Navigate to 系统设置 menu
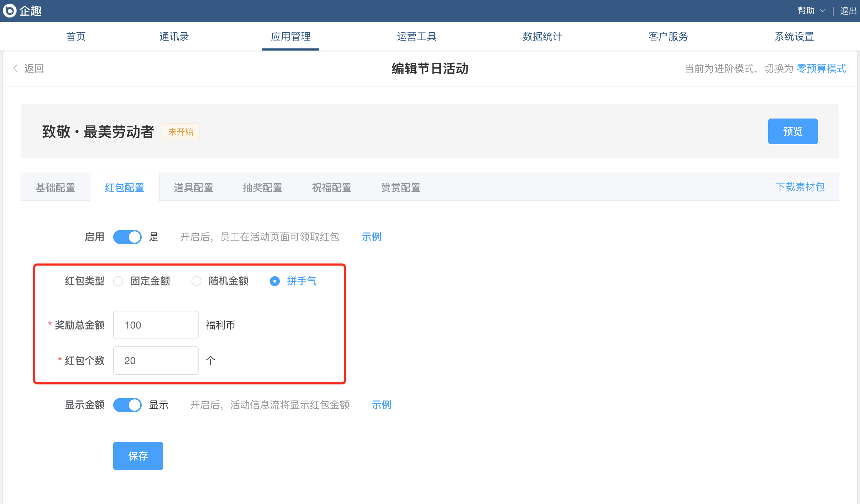This screenshot has width=860, height=504. coord(794,36)
